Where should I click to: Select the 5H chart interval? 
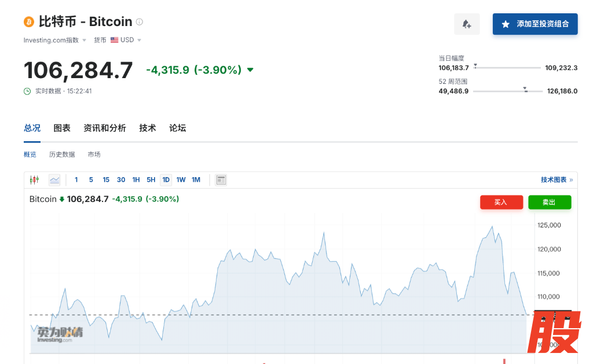click(x=151, y=180)
